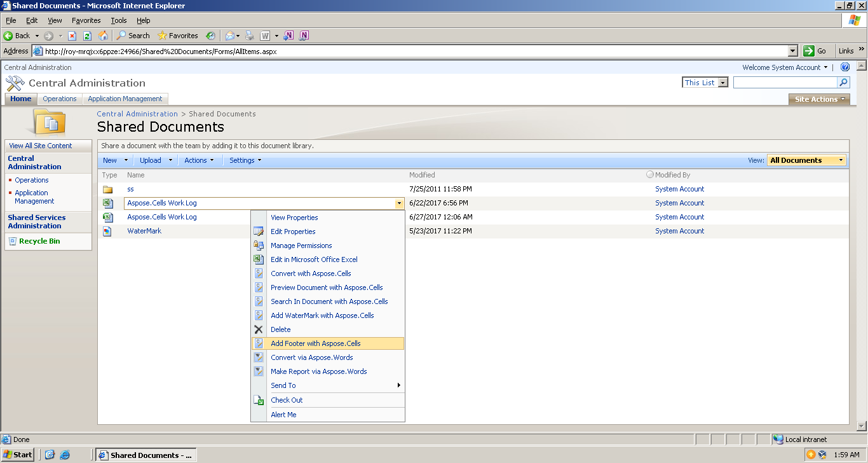This screenshot has width=868, height=463.
Task: Click the Central Administration tools icon
Action: [x=15, y=83]
